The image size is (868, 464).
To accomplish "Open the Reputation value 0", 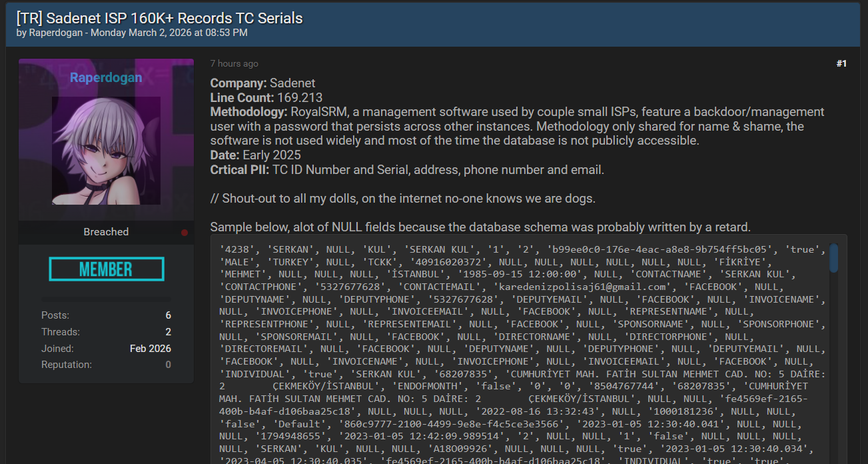I will (169, 365).
